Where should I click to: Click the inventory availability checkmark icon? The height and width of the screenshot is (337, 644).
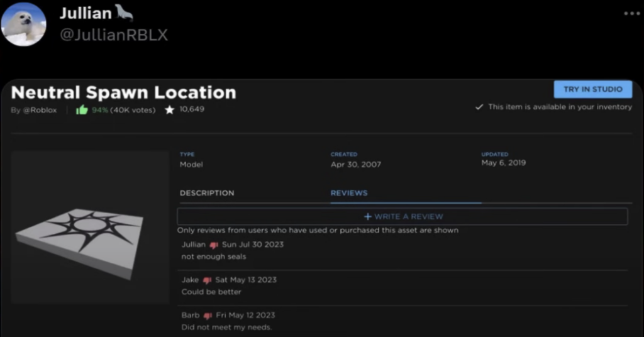coord(479,107)
